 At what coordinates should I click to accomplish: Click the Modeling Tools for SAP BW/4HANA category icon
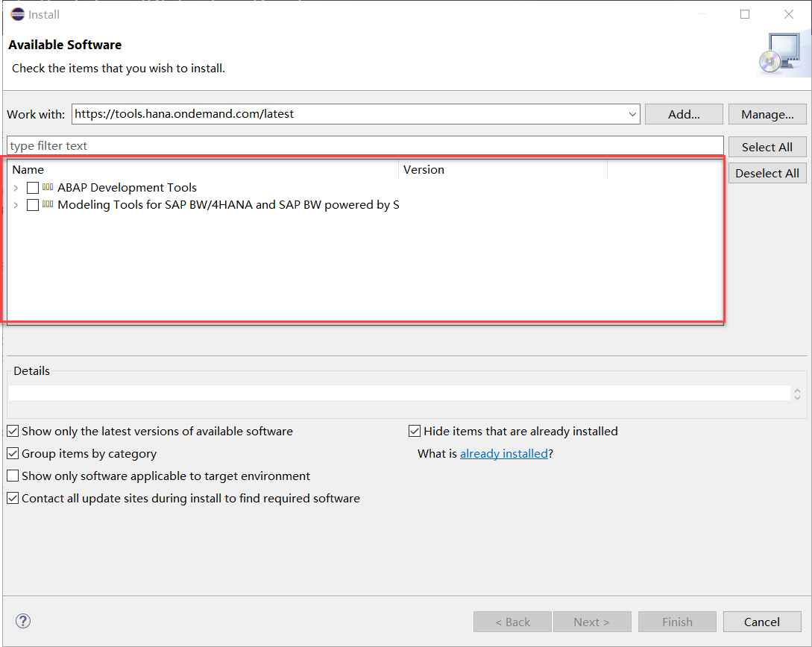click(x=48, y=204)
